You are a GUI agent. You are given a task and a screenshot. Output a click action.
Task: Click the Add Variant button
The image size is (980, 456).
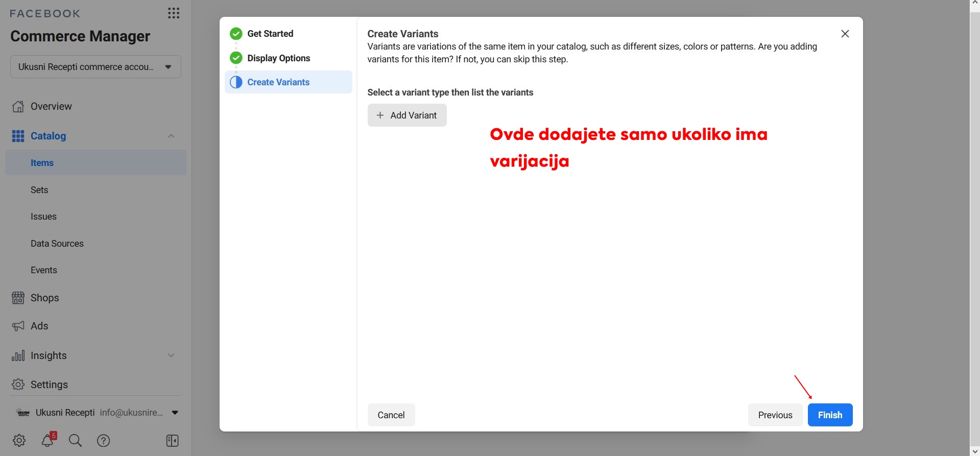coord(407,115)
